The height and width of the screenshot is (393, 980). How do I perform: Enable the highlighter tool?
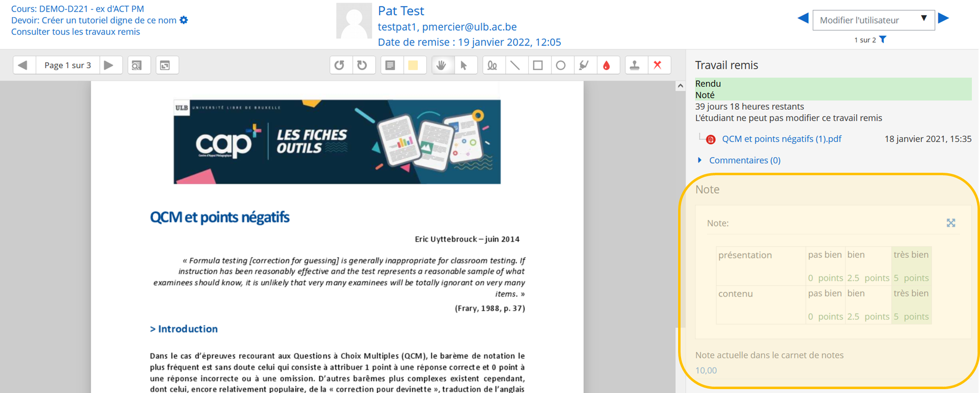point(584,65)
